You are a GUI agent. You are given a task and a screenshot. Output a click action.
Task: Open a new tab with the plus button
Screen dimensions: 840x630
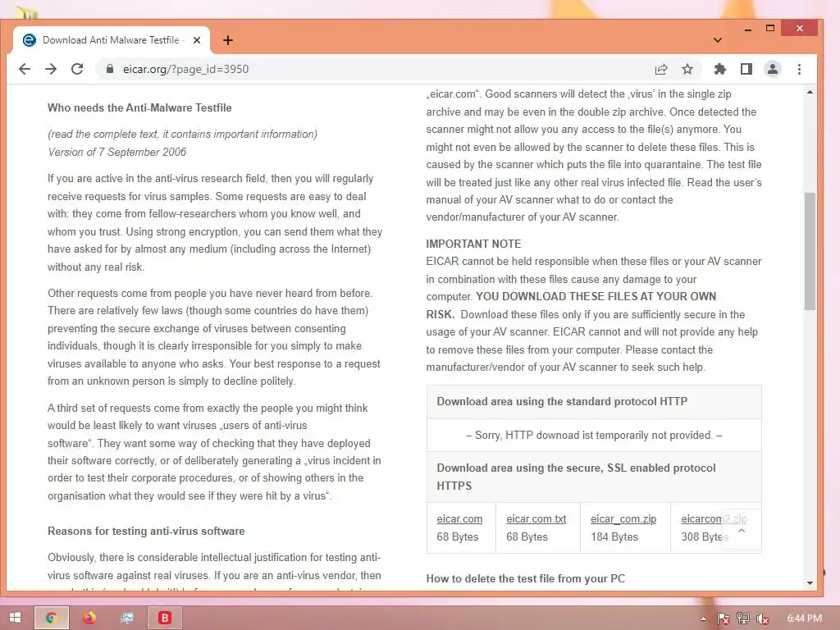pos(228,40)
